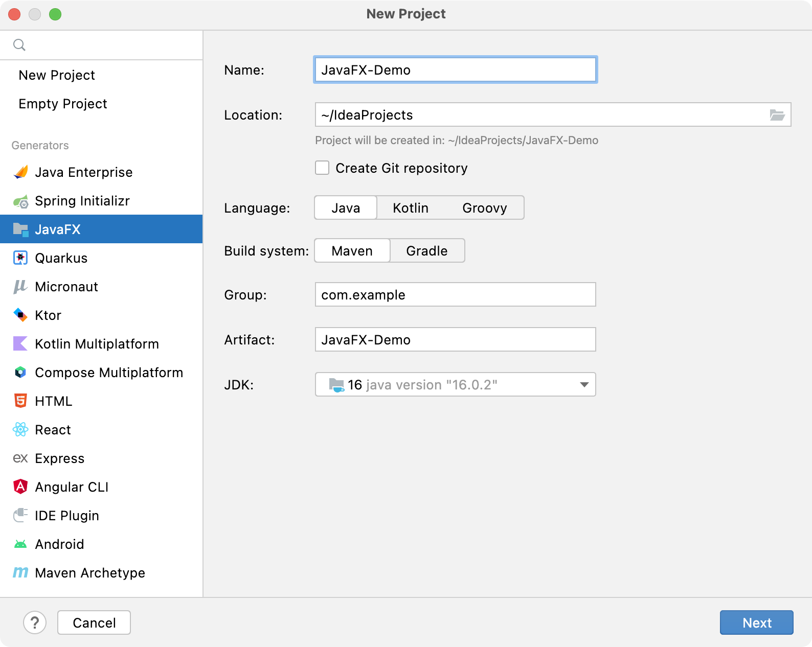Click the Kotlin Multiplatform K icon

(20, 343)
